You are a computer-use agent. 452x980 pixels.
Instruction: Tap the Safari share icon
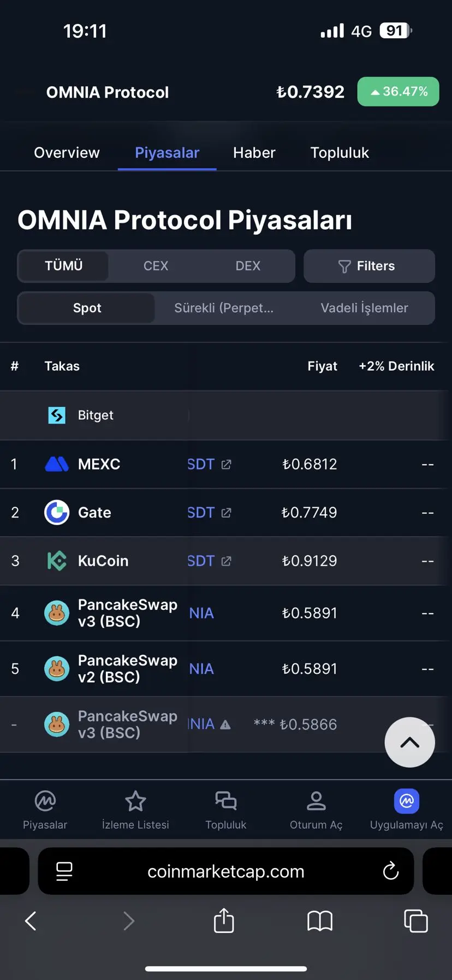(x=224, y=920)
